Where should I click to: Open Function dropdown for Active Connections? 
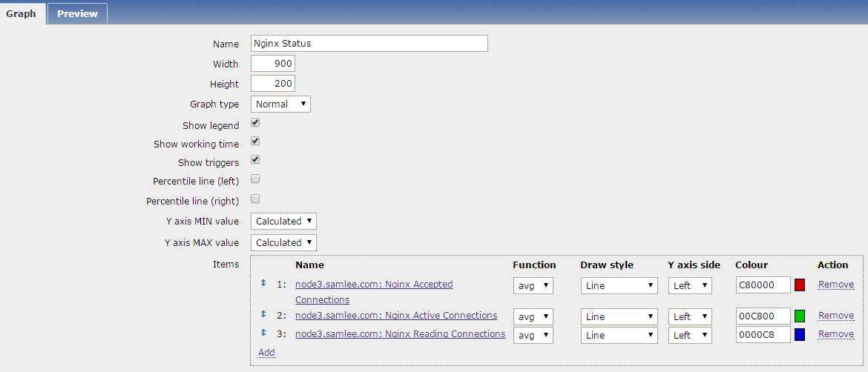tap(533, 316)
